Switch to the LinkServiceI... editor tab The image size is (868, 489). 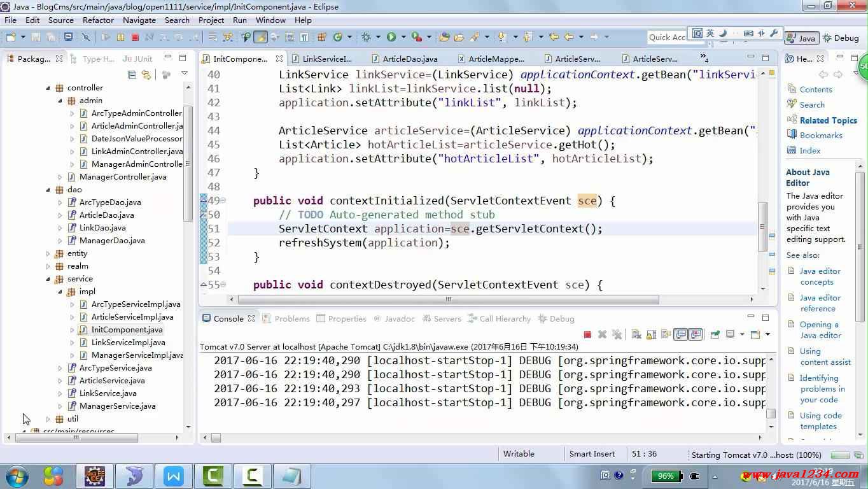tap(321, 59)
